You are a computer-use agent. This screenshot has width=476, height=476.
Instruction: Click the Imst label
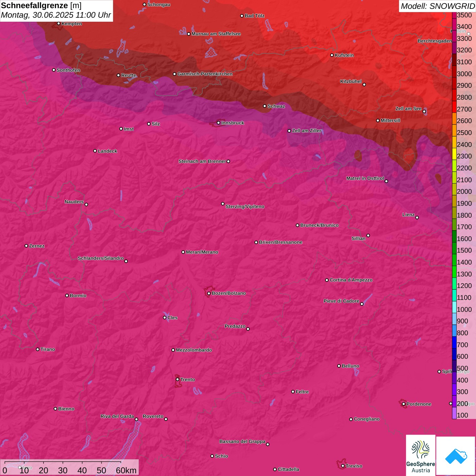pyautogui.click(x=129, y=129)
